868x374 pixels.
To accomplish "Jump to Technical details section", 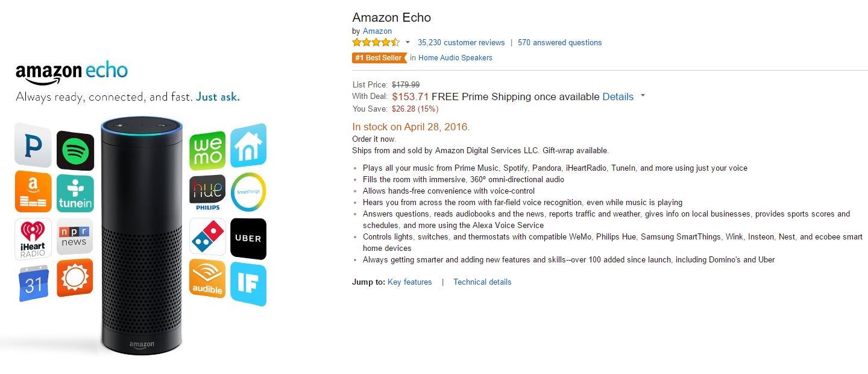I will click(x=482, y=282).
